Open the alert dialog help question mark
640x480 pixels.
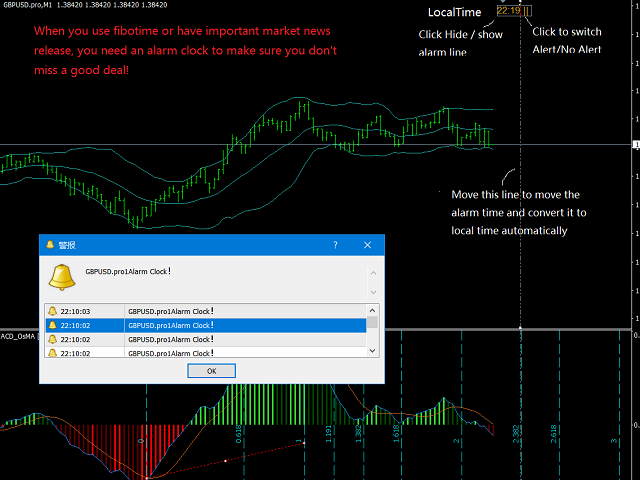pos(335,245)
